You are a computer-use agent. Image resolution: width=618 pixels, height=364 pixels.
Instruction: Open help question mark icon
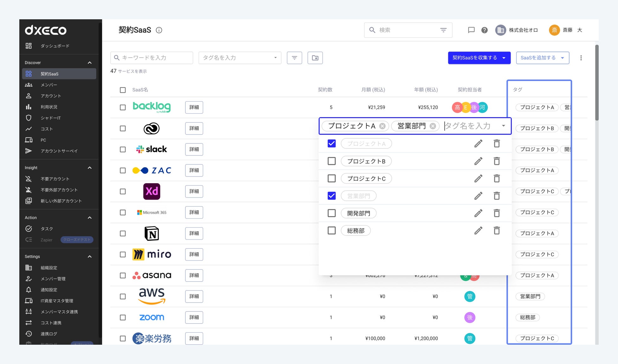click(x=484, y=30)
